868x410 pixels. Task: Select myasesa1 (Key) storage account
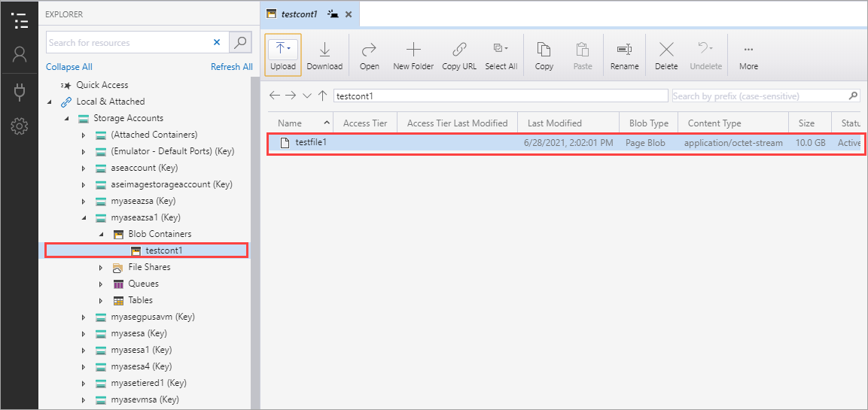[142, 351]
